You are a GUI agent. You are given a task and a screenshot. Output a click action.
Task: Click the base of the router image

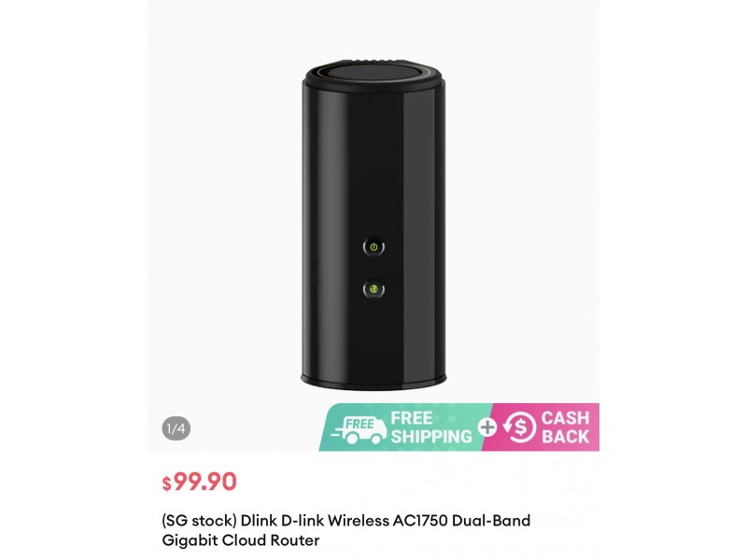tap(374, 382)
